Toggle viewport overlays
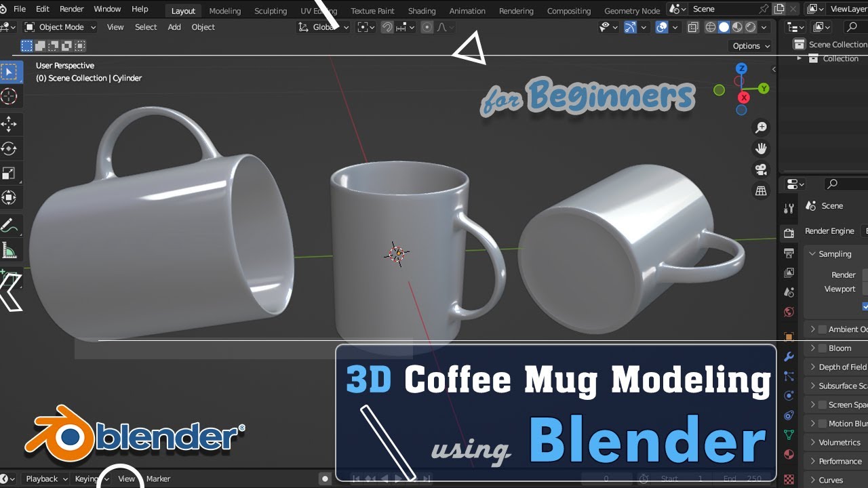This screenshot has width=868, height=488. (662, 27)
